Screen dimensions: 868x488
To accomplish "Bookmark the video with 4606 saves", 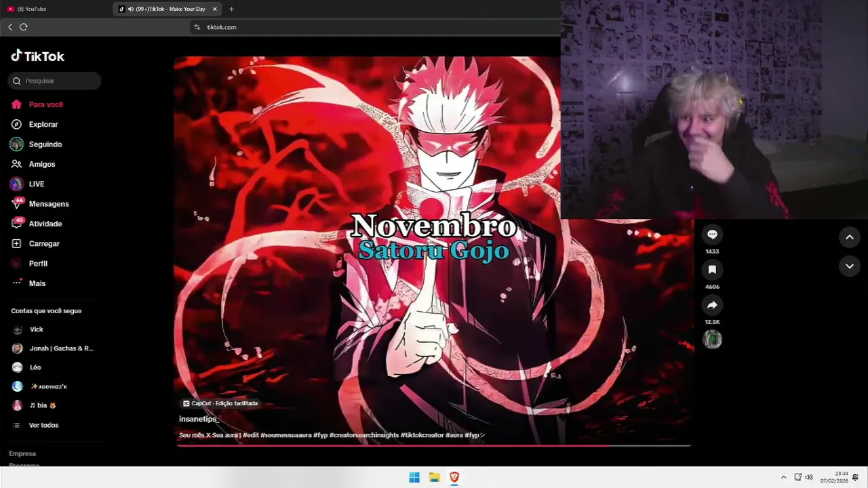I will (x=712, y=270).
